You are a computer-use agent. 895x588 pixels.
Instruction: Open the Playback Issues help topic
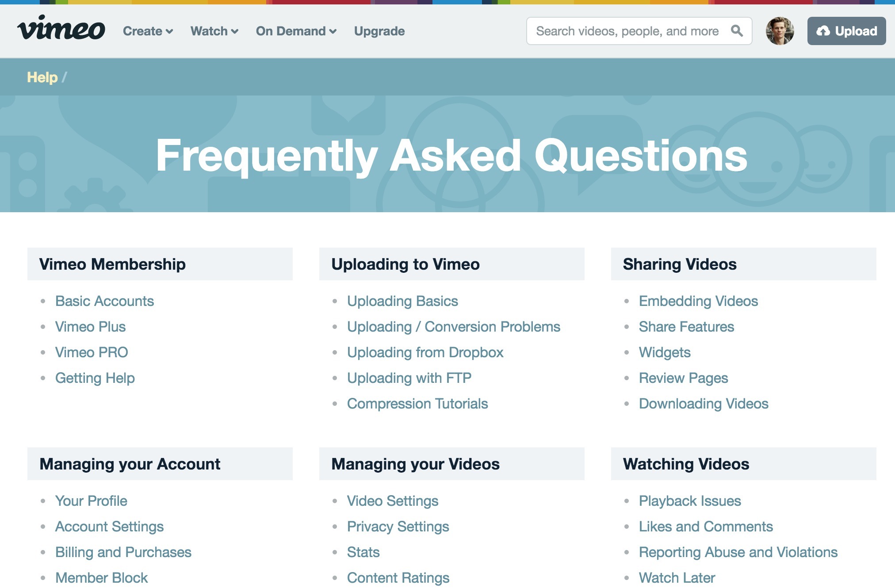coord(690,501)
